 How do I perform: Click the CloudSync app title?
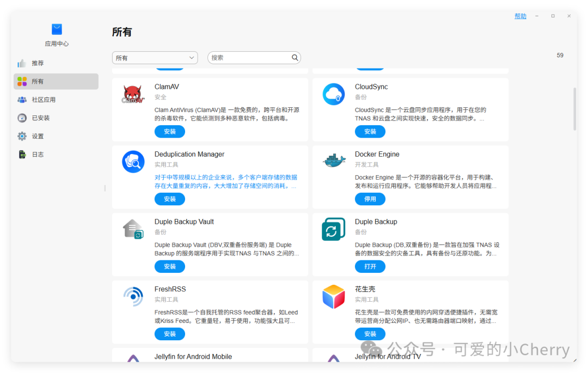[371, 87]
